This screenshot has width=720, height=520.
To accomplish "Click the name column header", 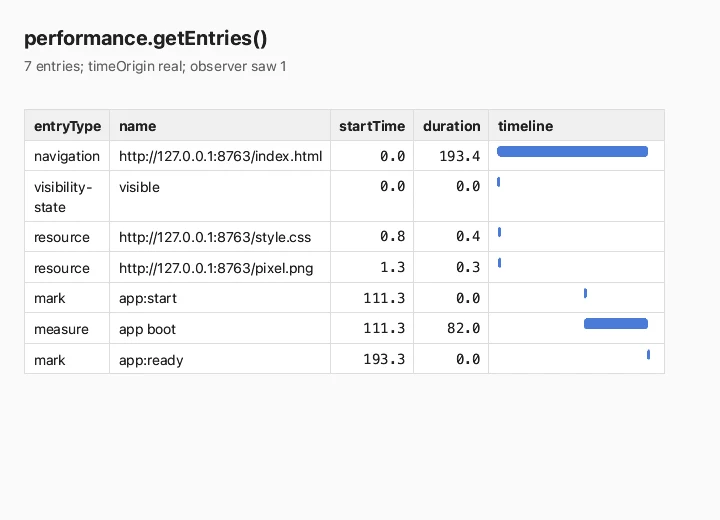I will point(220,125).
